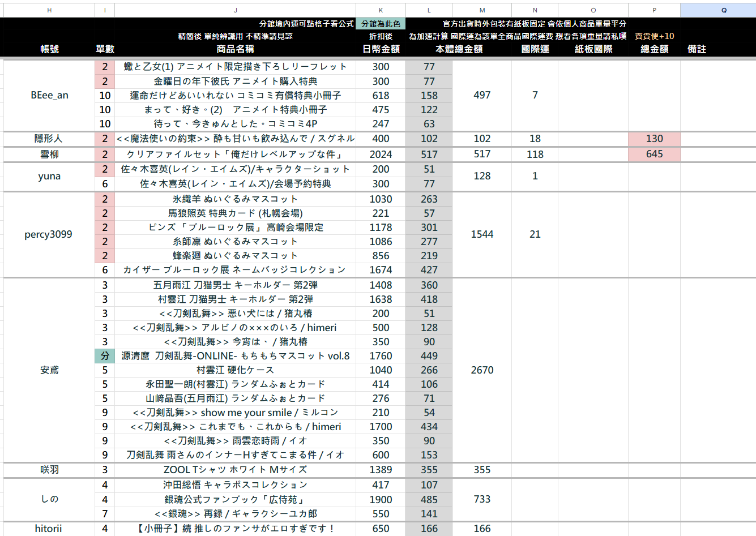This screenshot has height=536, width=756.
Task: Click the 日幣金額 header cell
Action: tap(381, 49)
